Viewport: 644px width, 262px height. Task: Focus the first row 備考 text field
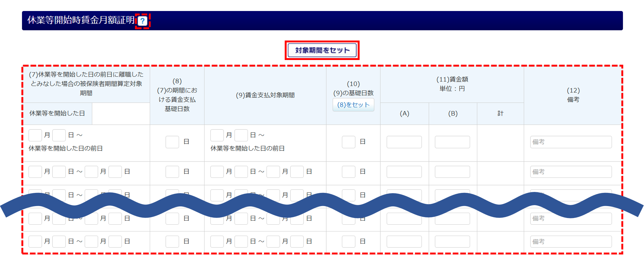click(571, 142)
